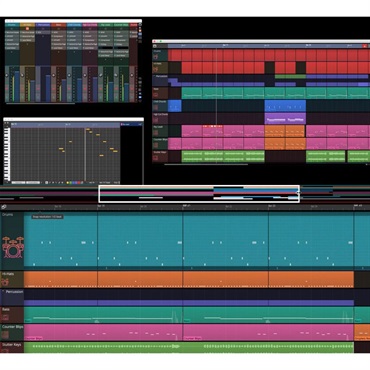Select the red color swatch in the piano roll toolbar
Screen dimensions: 370x370
point(79,182)
